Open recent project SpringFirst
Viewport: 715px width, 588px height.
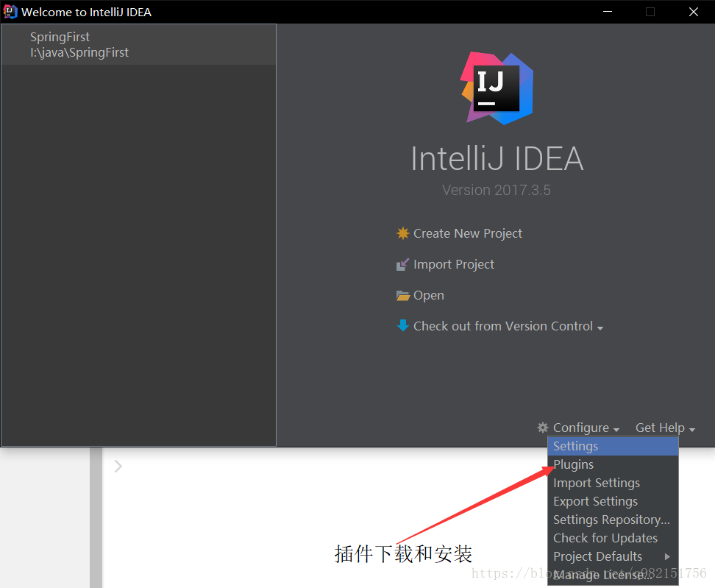(138, 45)
